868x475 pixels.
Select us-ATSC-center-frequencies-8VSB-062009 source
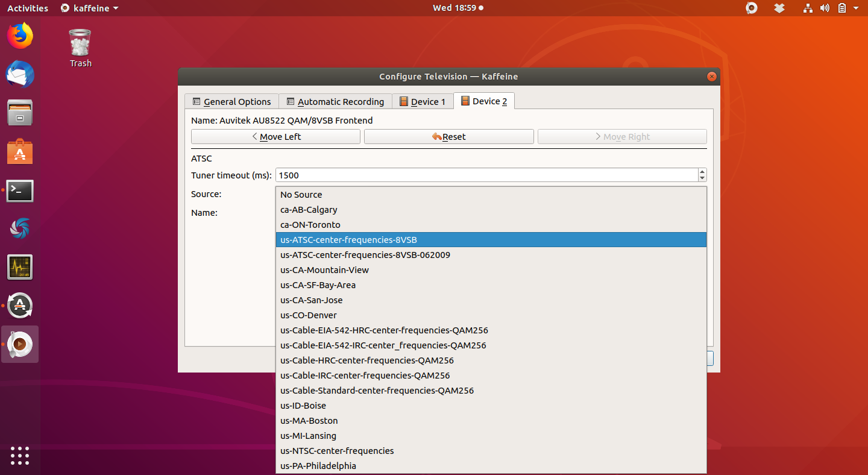(x=491, y=255)
